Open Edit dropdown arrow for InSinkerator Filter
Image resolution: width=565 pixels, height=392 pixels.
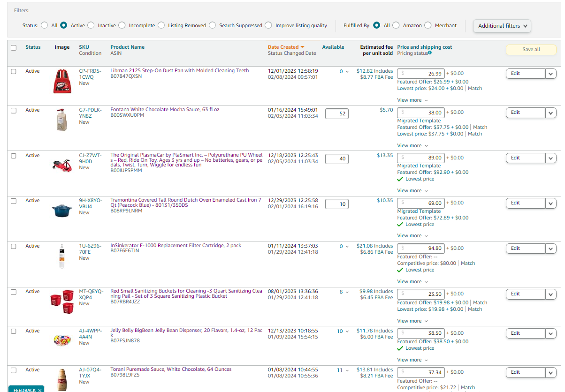(x=551, y=249)
